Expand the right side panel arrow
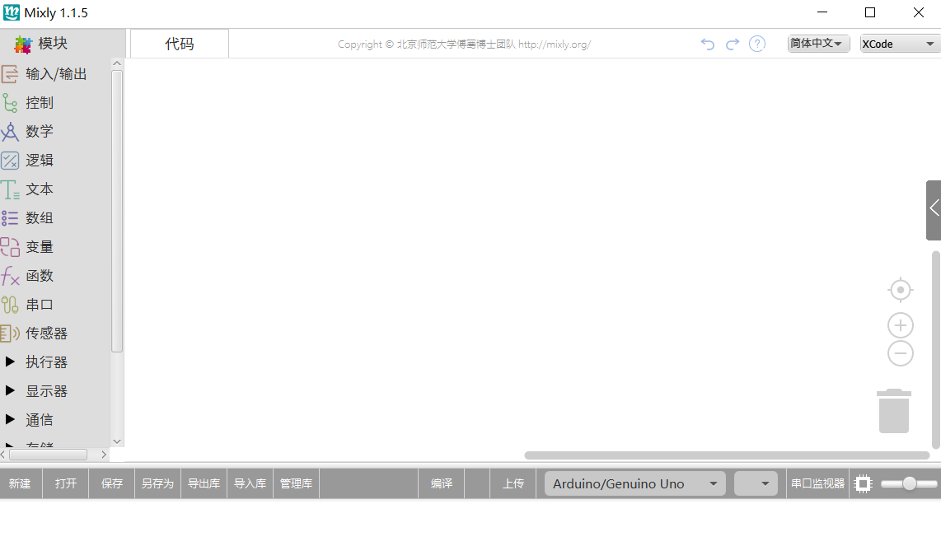 click(934, 210)
